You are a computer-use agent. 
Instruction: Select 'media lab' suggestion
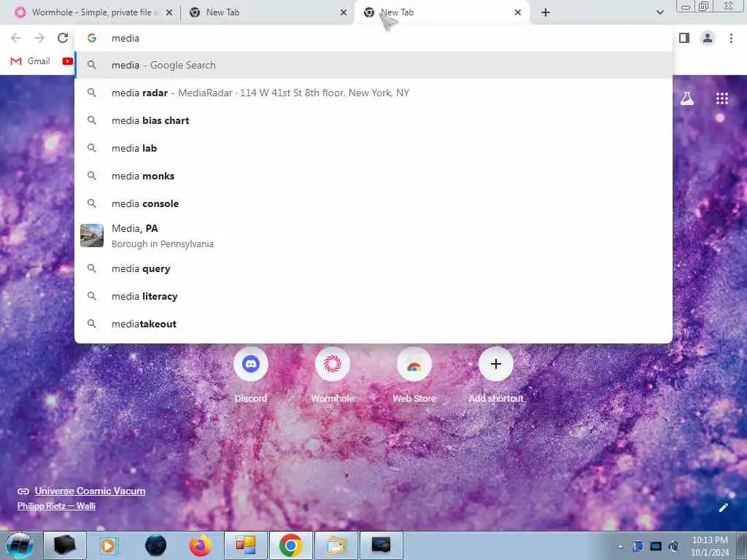click(x=373, y=148)
